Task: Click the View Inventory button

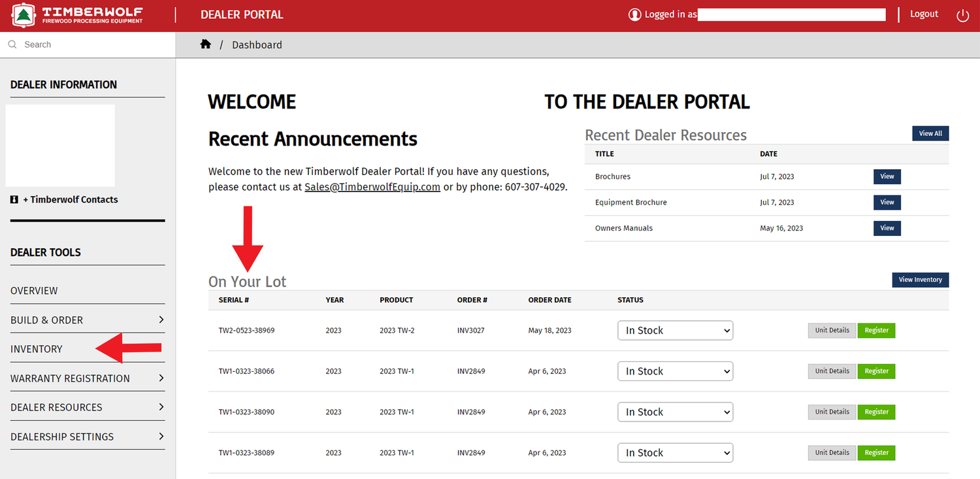Action: 921,280
